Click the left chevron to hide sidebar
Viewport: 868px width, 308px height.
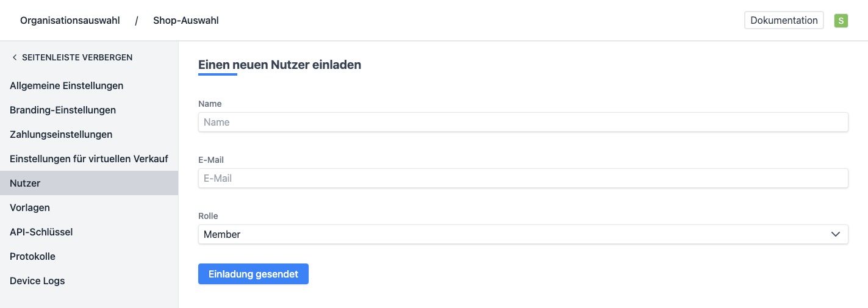(x=14, y=57)
